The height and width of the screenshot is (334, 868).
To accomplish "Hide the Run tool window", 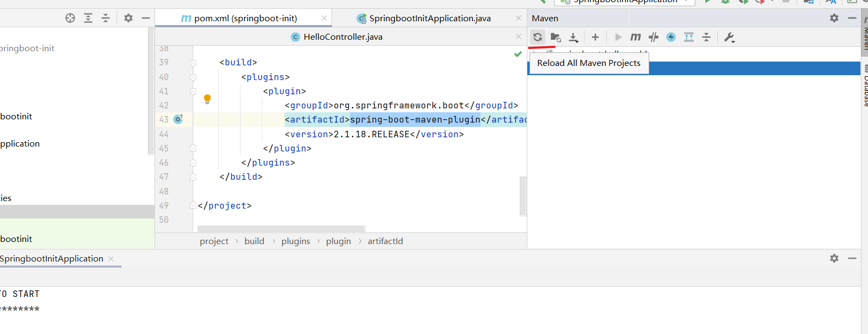I will point(852,258).
